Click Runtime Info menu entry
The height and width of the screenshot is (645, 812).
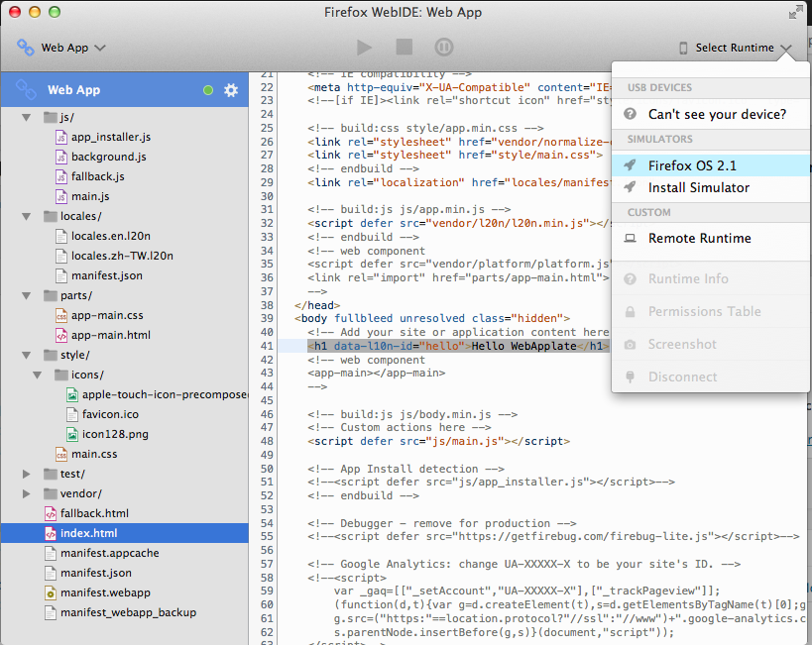[711, 279]
